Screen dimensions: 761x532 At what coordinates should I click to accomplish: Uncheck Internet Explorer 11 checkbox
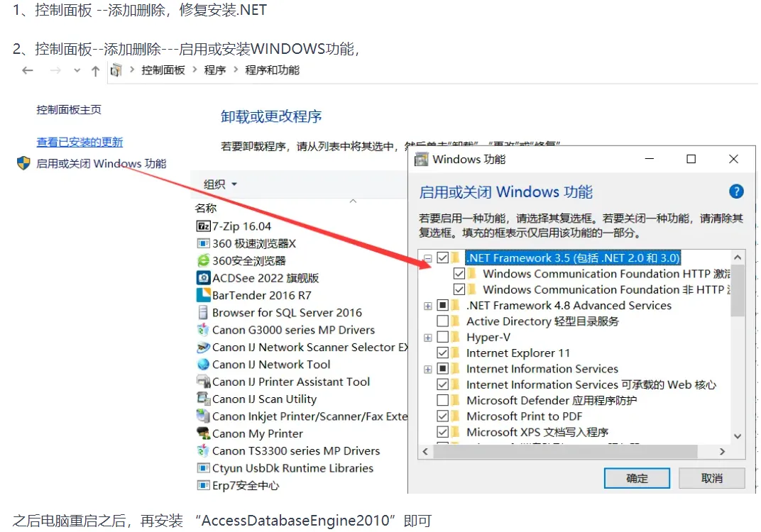443,353
